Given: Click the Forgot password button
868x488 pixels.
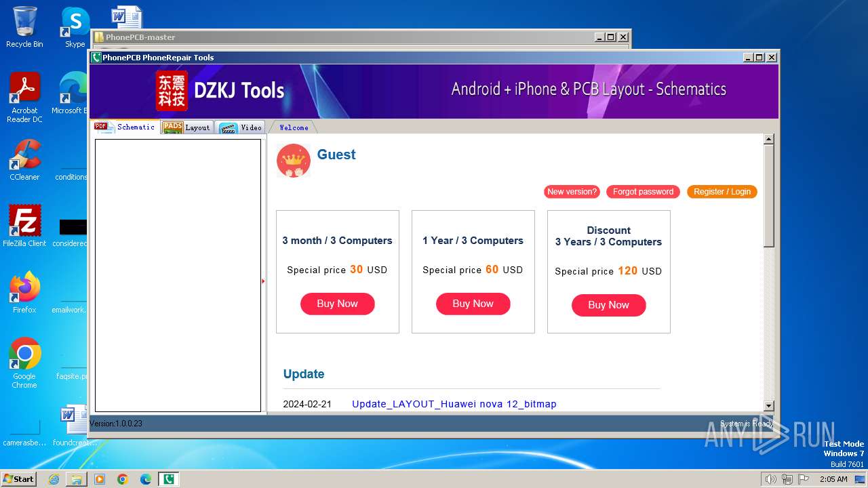Looking at the screenshot, I should point(643,192).
